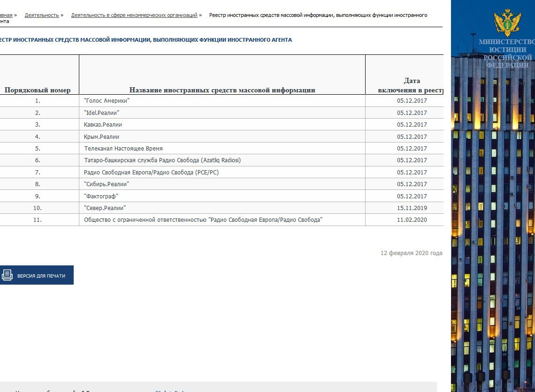The height and width of the screenshot is (392, 535).
Task: Click the 'РЕЕСТР ИНОСТРАННЫХ СРЕДСТВ МАССОВОЙ ИНФОРМАЦИИ' page heading
Action: pos(145,40)
